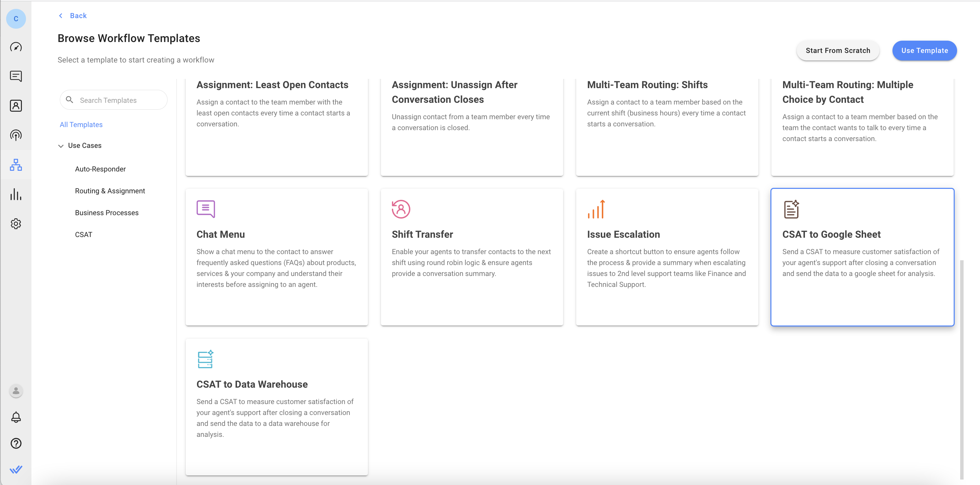Open the Settings gear icon
Image resolution: width=980 pixels, height=485 pixels.
tap(16, 223)
